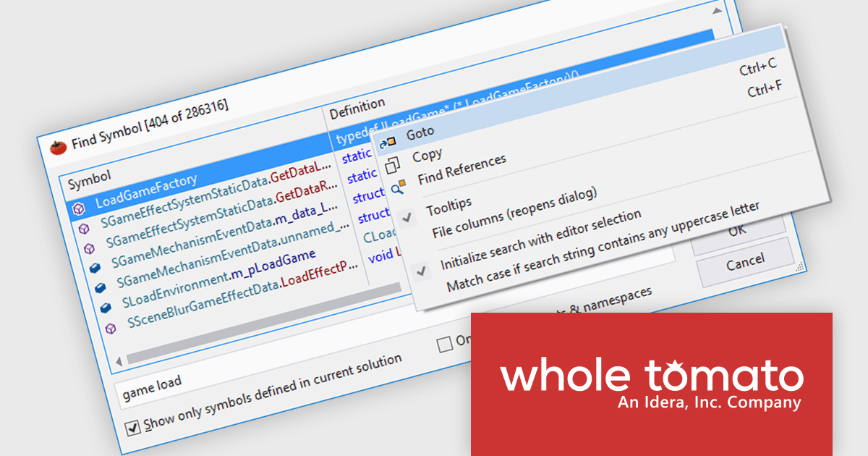Toggle Match case if uppercase letter option
This screenshot has width=868, height=456.
pos(603,247)
